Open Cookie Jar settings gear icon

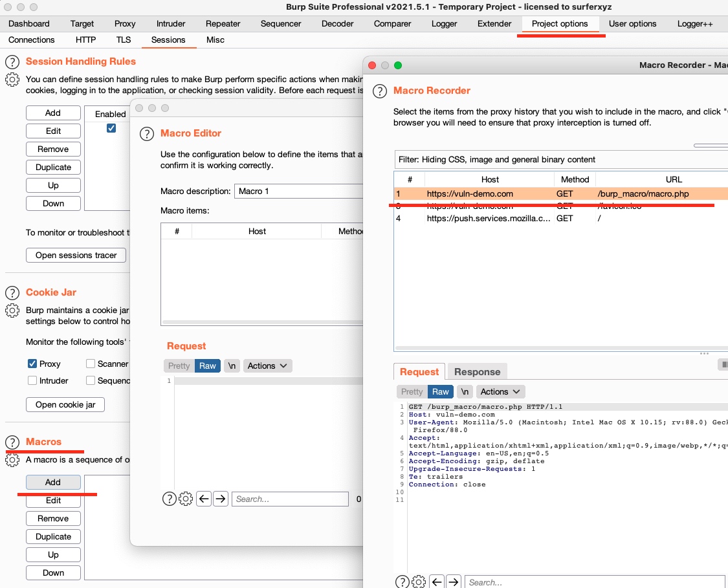pos(12,310)
